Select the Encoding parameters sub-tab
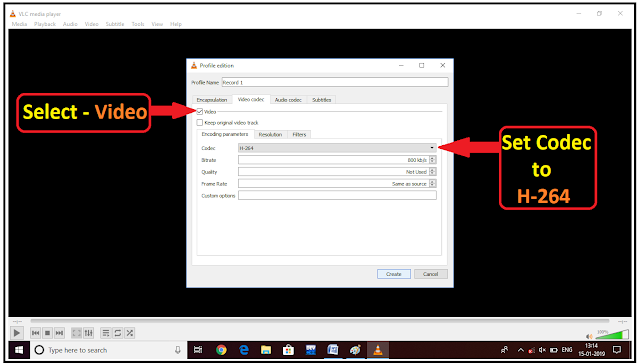Viewport: 640px width, 364px height. click(225, 134)
